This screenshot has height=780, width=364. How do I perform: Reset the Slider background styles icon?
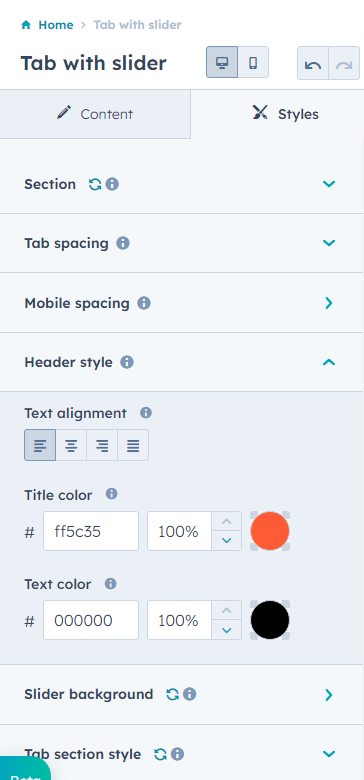(173, 694)
